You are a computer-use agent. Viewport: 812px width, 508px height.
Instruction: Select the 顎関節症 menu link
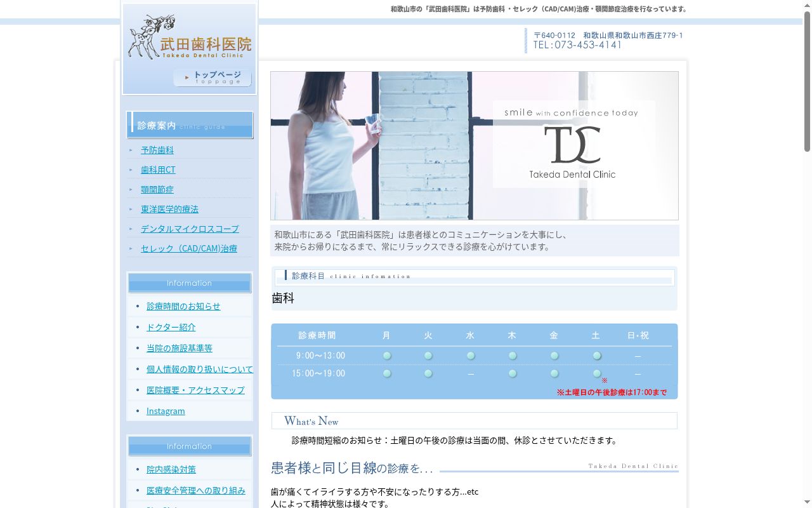[x=157, y=189]
